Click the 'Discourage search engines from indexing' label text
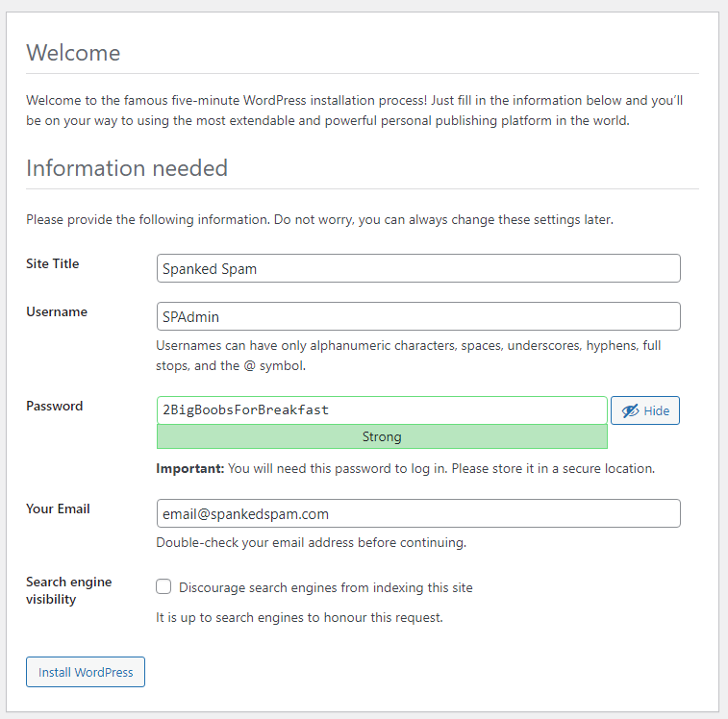Viewport: 728px width, 719px height. pos(325,587)
